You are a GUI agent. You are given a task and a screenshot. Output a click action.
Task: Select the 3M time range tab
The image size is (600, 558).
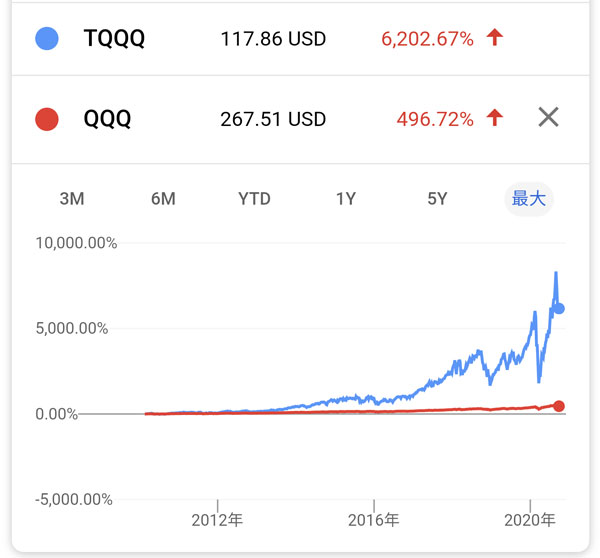[72, 198]
